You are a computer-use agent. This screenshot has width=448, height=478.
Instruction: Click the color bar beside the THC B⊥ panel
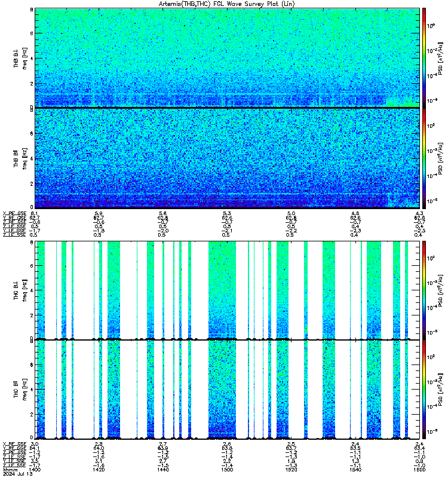click(424, 290)
